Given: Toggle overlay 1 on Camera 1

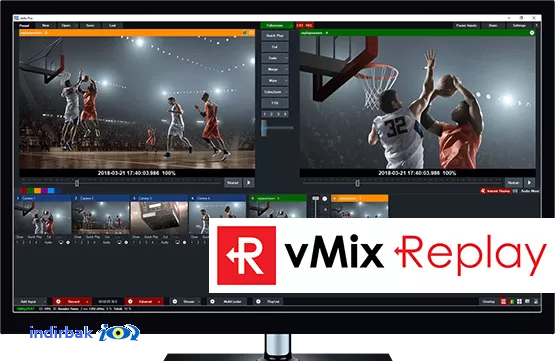Looking at the screenshot, I should [17, 242].
